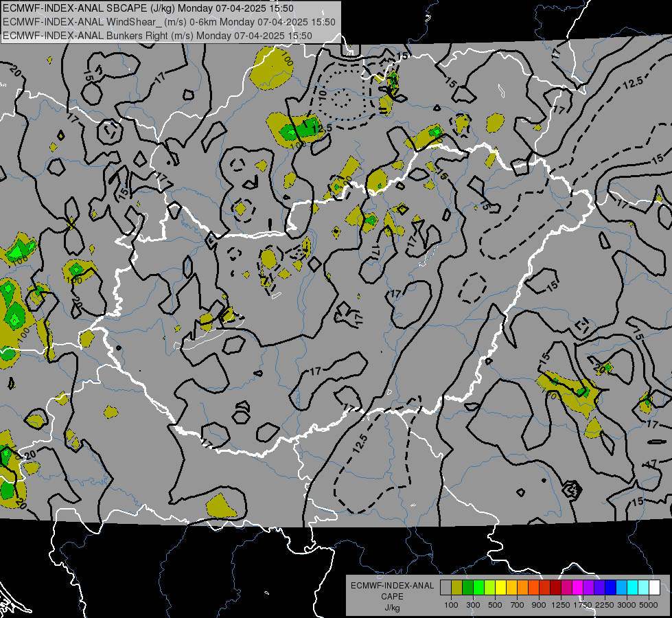The width and height of the screenshot is (672, 618).
Task: Click the SBCAPE (J/kg) title line
Action: 148,8
